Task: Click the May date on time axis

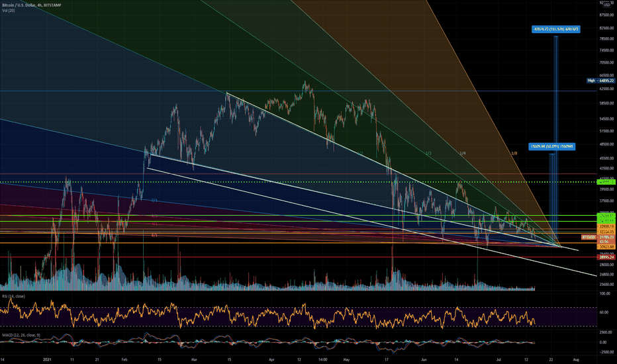Action: point(346,359)
